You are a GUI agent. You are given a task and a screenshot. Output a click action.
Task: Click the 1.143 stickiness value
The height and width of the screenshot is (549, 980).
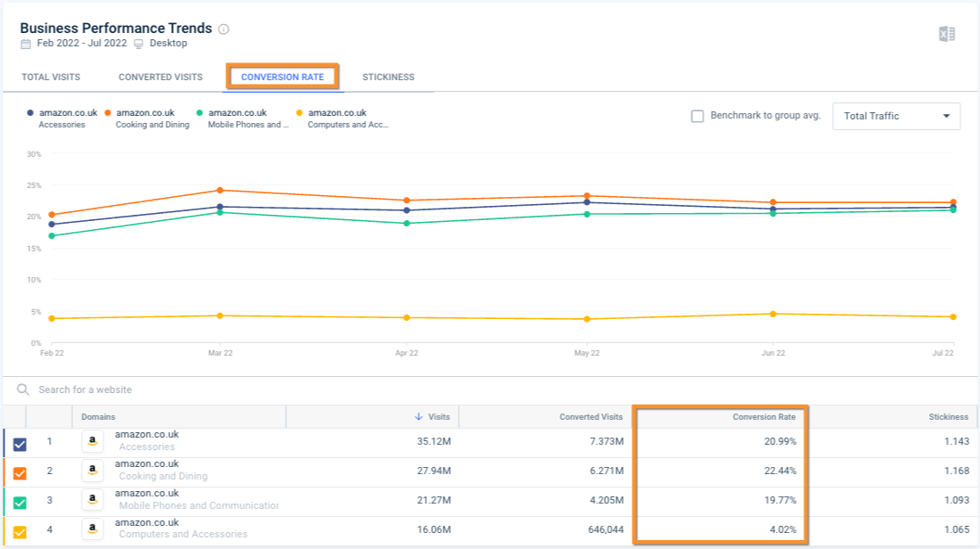957,441
